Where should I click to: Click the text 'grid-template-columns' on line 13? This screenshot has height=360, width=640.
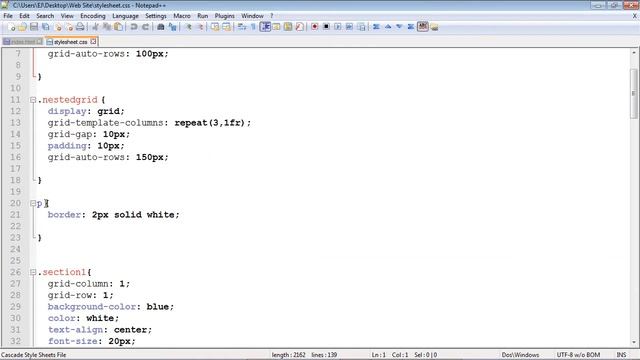coord(105,122)
